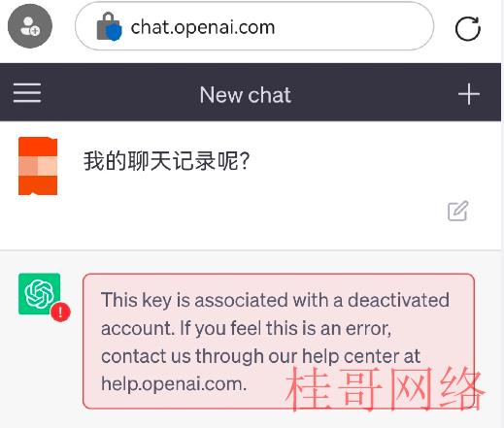
Task: Click the site security lock shield icon
Action: pyautogui.click(x=110, y=26)
